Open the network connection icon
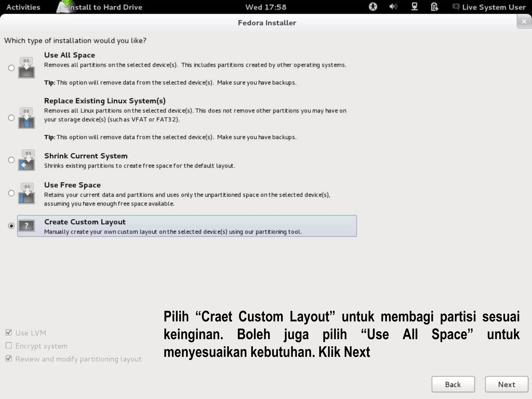The height and width of the screenshot is (399, 532). point(414,7)
